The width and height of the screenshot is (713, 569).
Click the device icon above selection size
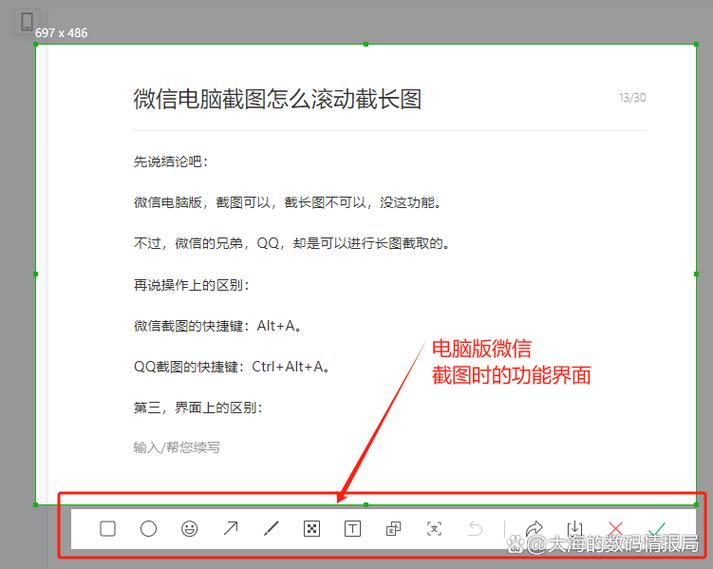[27, 21]
